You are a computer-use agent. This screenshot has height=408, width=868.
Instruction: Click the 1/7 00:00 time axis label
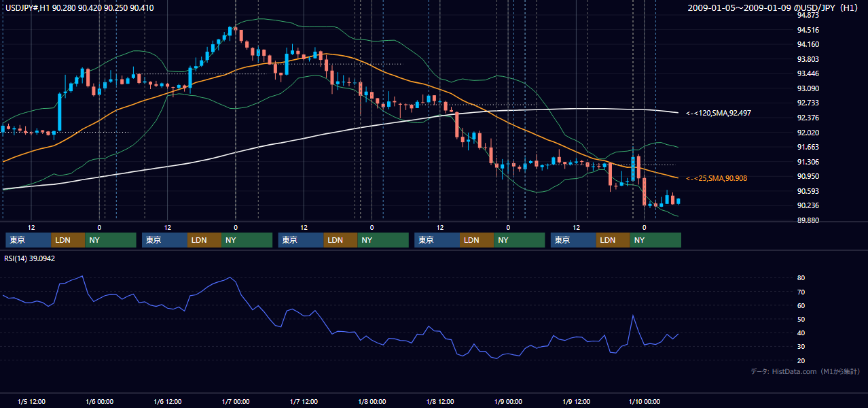click(236, 401)
